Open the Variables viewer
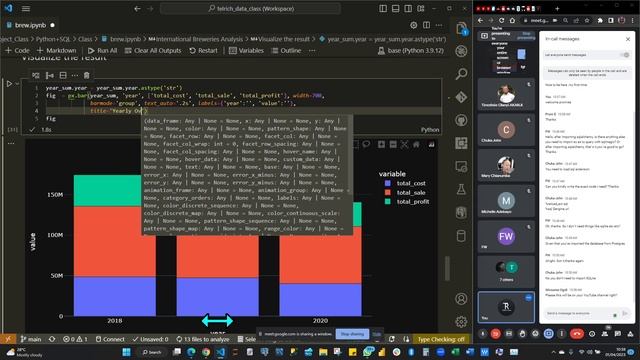This screenshot has width=640, height=360. 246,51
